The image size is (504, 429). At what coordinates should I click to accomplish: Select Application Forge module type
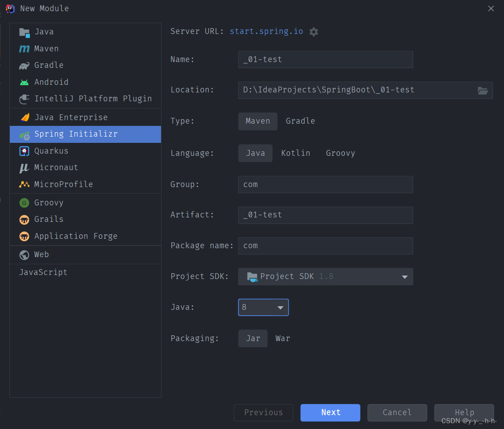tap(85, 236)
